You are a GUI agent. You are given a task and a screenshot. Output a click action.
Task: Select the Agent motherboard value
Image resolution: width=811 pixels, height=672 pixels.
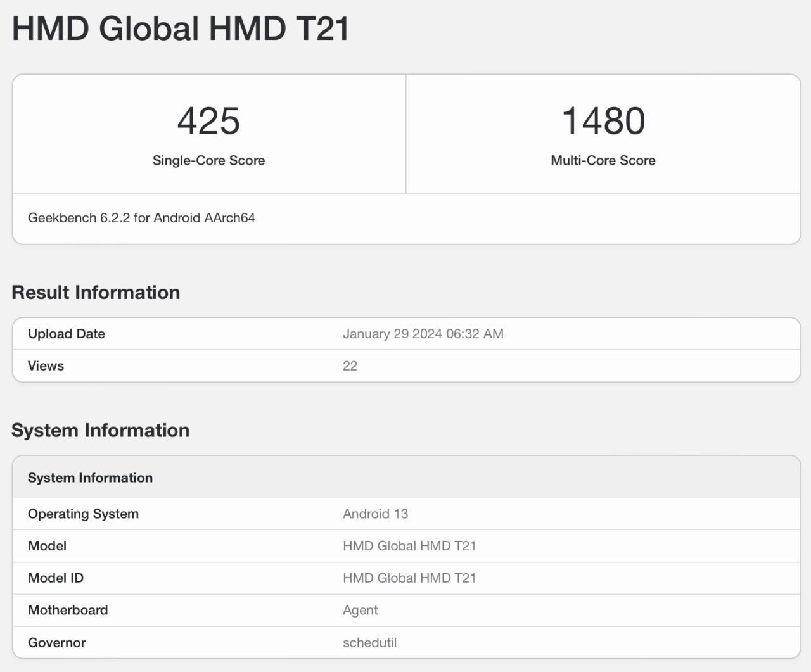point(360,611)
